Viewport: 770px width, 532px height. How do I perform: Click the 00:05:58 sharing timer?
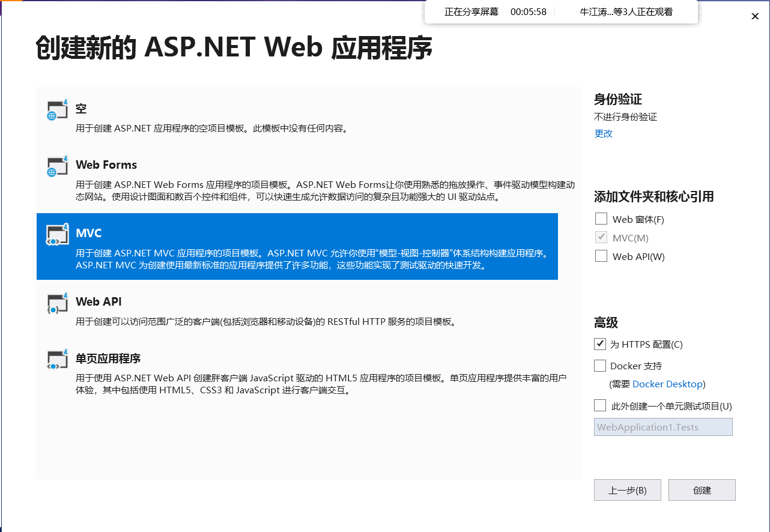529,11
